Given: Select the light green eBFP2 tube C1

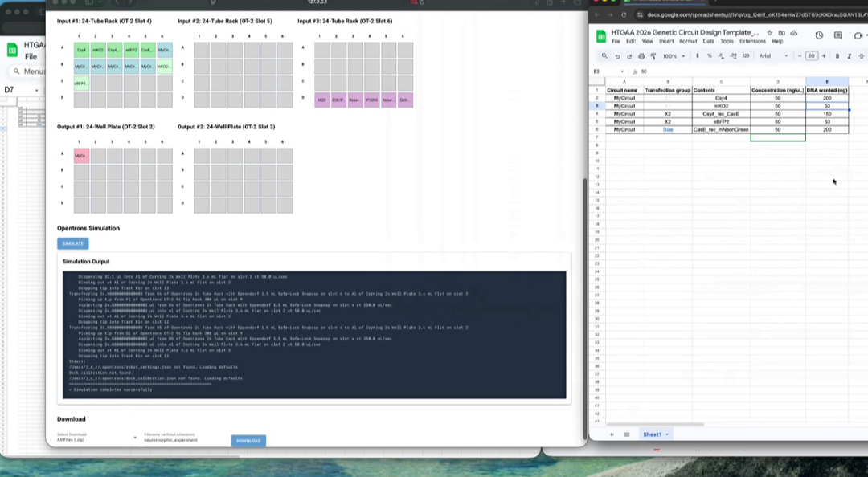Looking at the screenshot, I should tap(81, 84).
